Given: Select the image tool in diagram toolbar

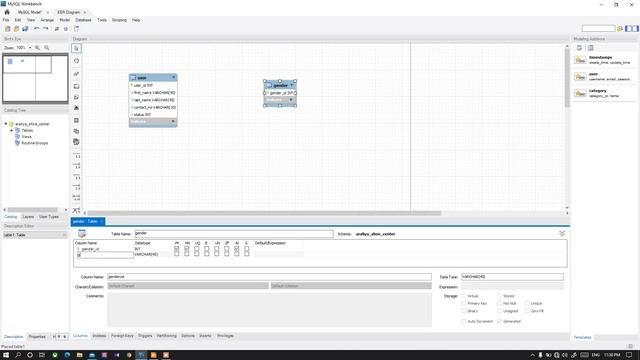Looking at the screenshot, I should pos(76,108).
